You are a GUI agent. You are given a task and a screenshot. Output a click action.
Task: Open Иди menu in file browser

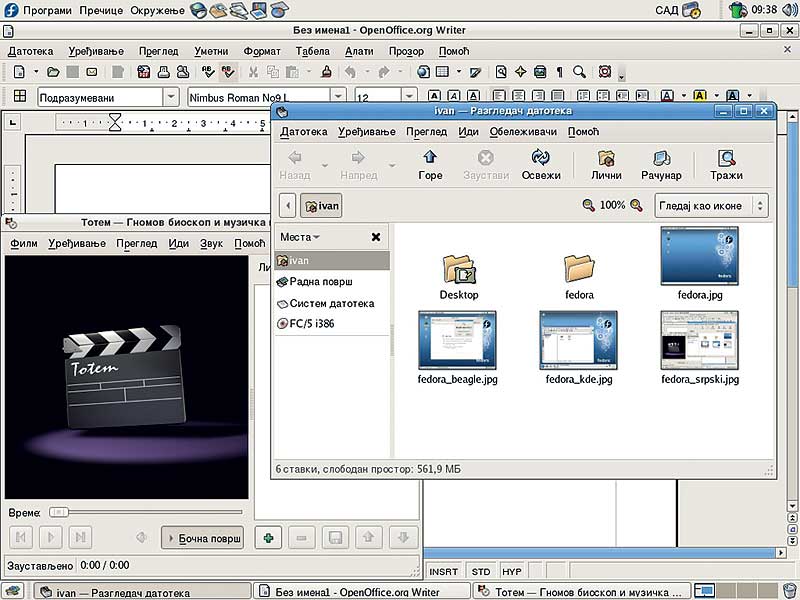click(x=468, y=132)
